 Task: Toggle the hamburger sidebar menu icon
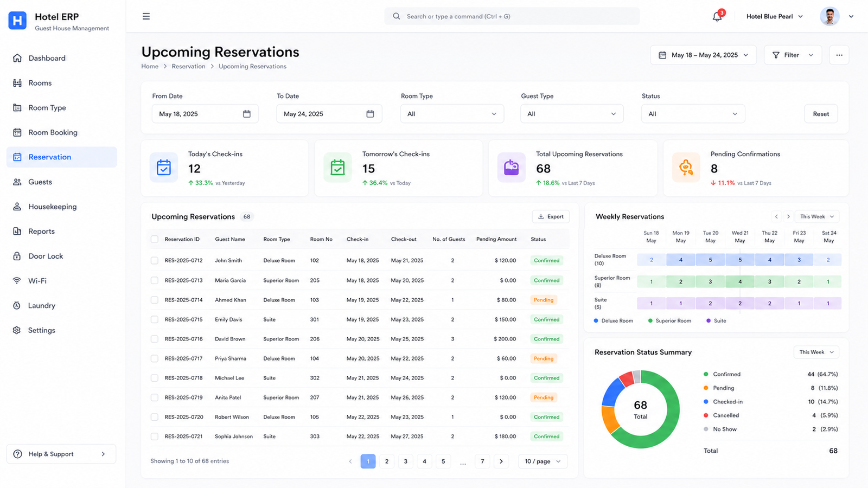(146, 16)
